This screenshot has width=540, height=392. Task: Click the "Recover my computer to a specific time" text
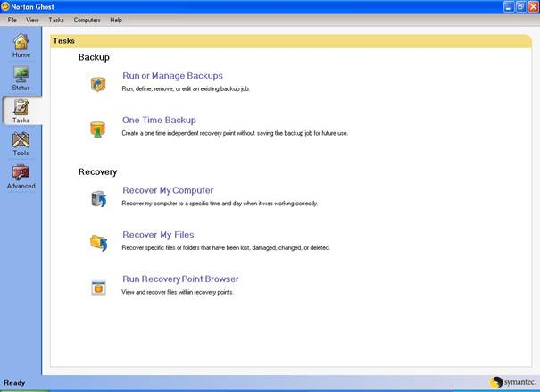[220, 204]
